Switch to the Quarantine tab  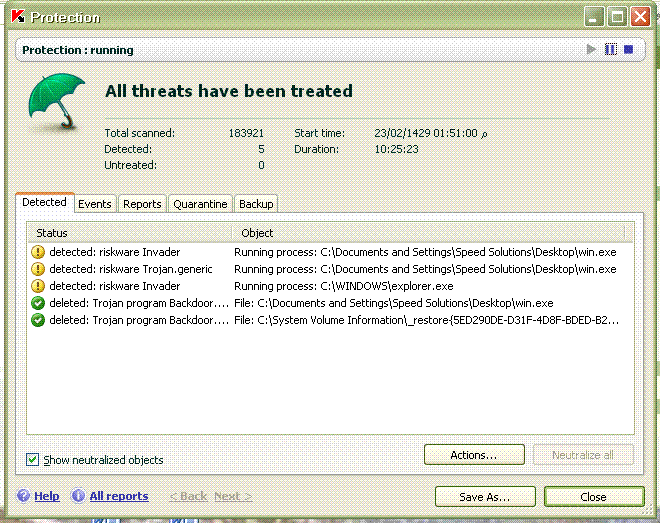(200, 204)
